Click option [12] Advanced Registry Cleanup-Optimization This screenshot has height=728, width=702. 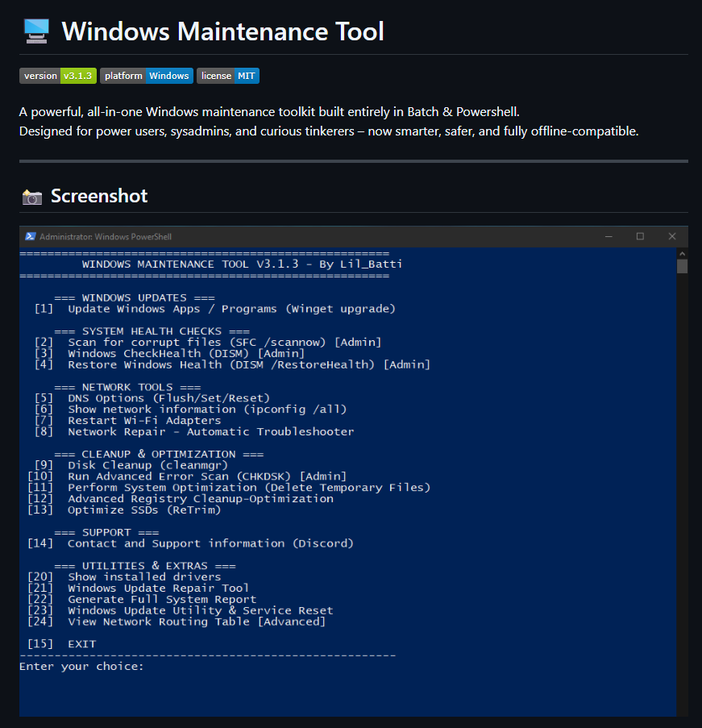point(181,498)
